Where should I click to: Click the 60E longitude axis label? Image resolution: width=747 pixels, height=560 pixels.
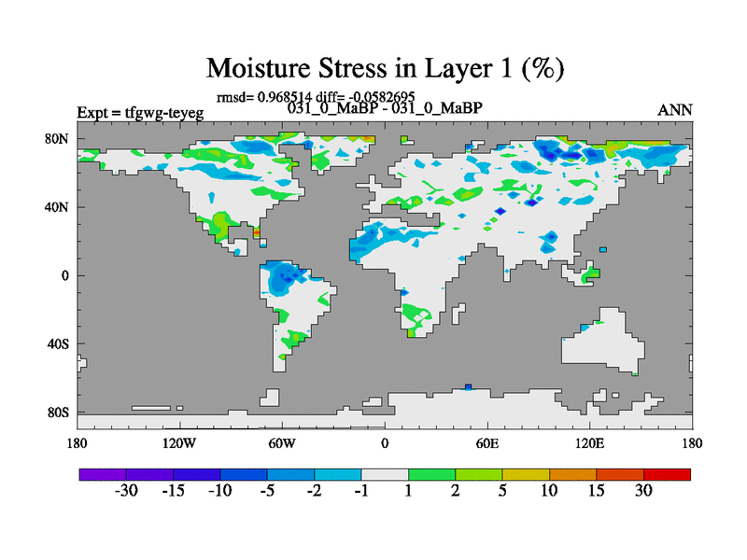[487, 441]
